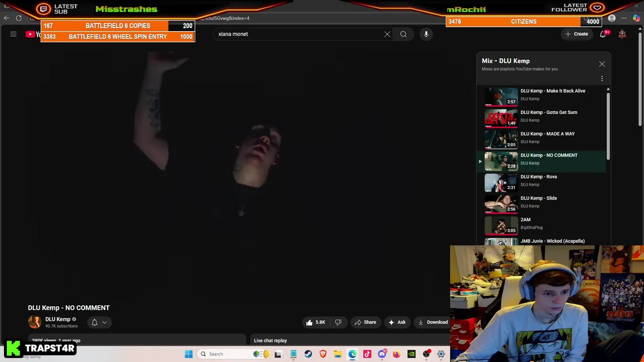This screenshot has width=644, height=362.
Task: Open the NVIDIA app from the taskbar
Action: [x=412, y=354]
